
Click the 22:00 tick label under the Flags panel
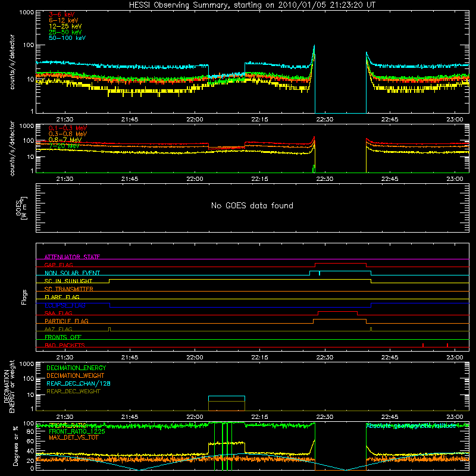[195, 358]
